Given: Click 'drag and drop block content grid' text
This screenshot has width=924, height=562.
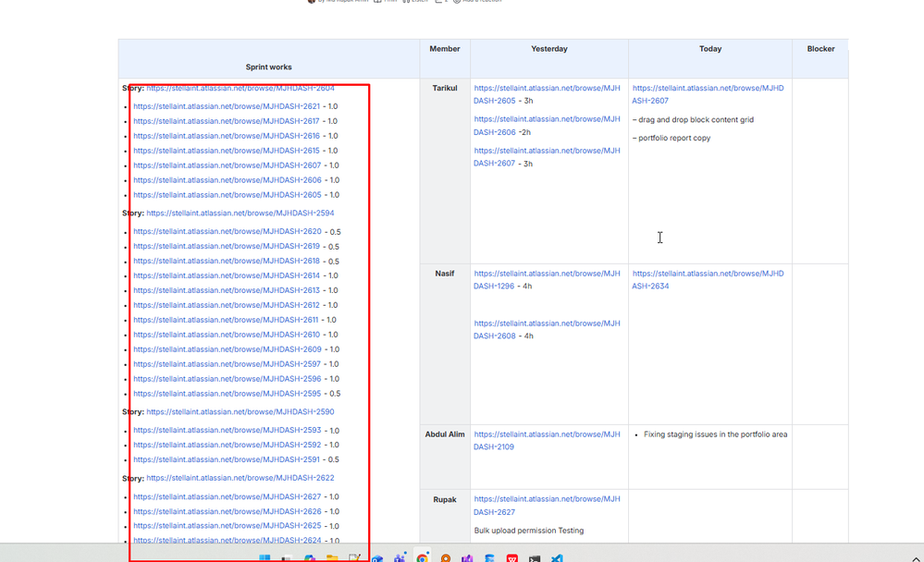Looking at the screenshot, I should [x=696, y=119].
